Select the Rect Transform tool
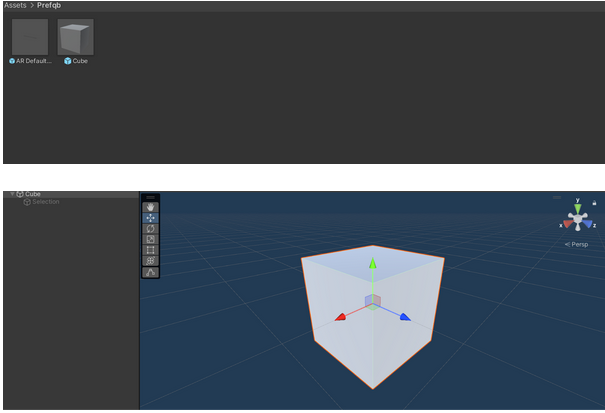605x413 pixels. pos(151,250)
